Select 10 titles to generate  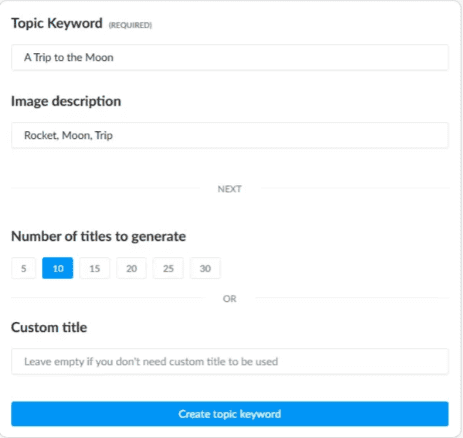click(x=58, y=268)
